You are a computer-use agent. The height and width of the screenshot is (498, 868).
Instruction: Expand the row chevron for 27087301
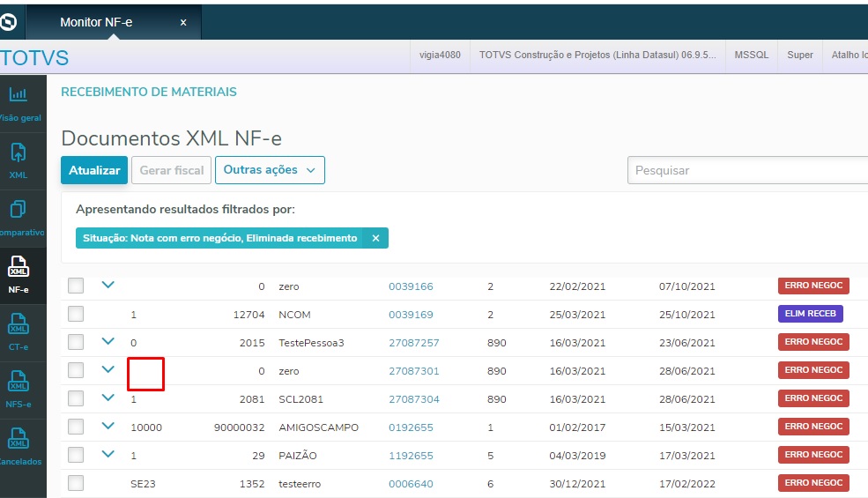pos(108,369)
